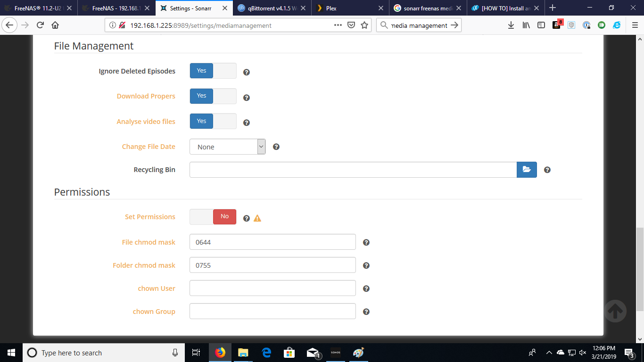Switch to the sonarr freenas Google tab
This screenshot has width=644, height=362.
(427, 8)
